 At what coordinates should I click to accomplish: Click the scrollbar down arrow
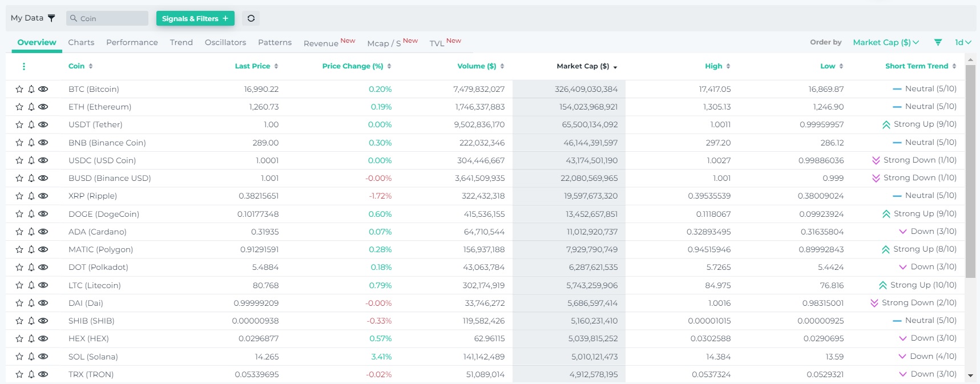click(x=970, y=376)
